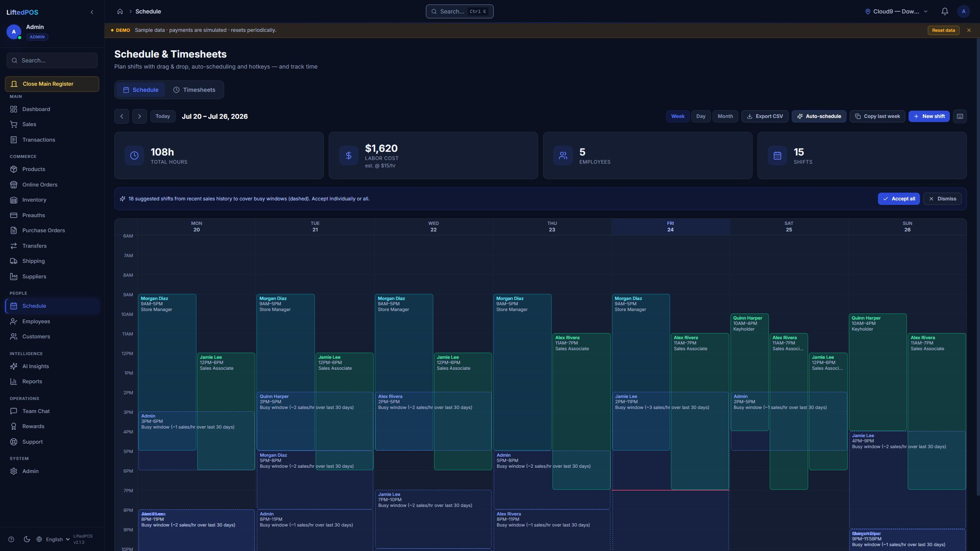980x551 pixels.
Task: Open Admin settings in sidebar
Action: pyautogui.click(x=52, y=471)
